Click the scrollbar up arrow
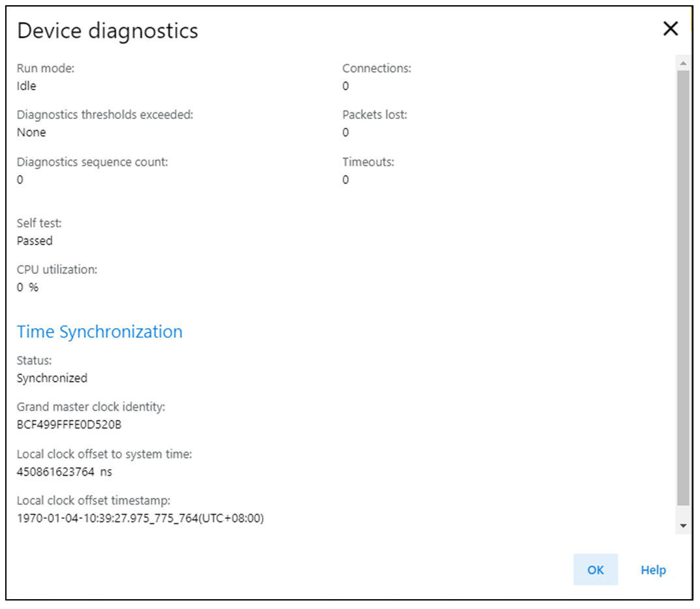Image resolution: width=700 pixels, height=609 pixels. click(x=683, y=63)
